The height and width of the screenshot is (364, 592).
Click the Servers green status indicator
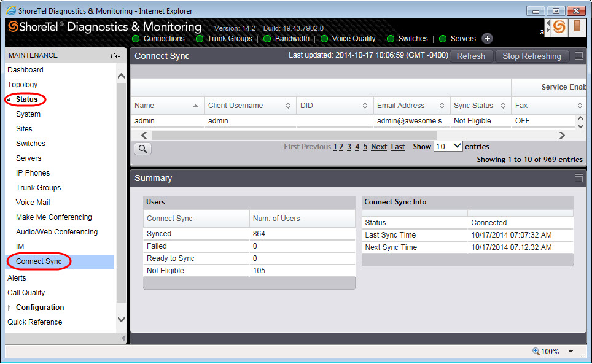coord(443,39)
